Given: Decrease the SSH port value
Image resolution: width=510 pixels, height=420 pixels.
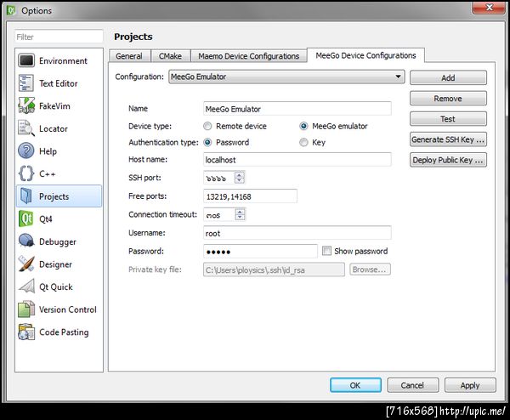Looking at the screenshot, I should [240, 180].
